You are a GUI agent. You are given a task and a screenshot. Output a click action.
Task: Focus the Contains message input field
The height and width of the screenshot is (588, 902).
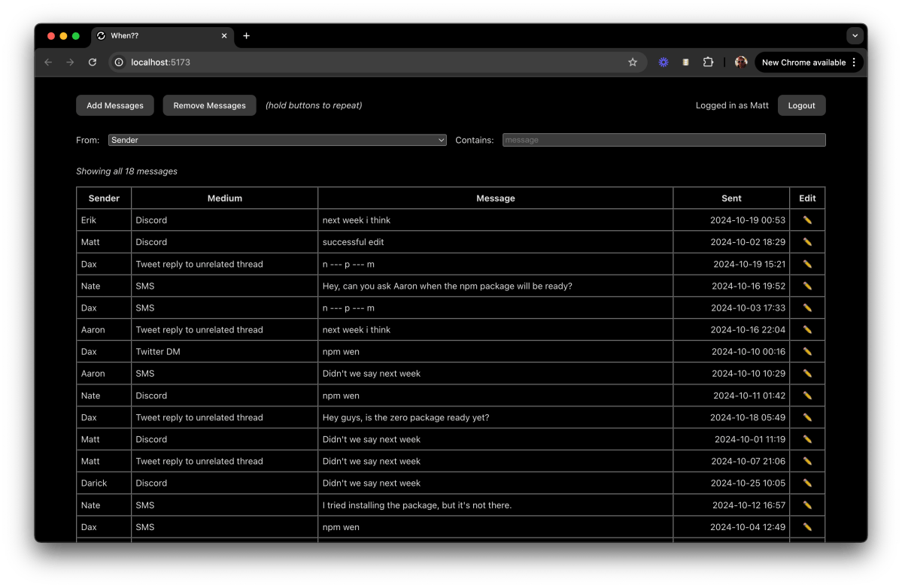pos(664,140)
